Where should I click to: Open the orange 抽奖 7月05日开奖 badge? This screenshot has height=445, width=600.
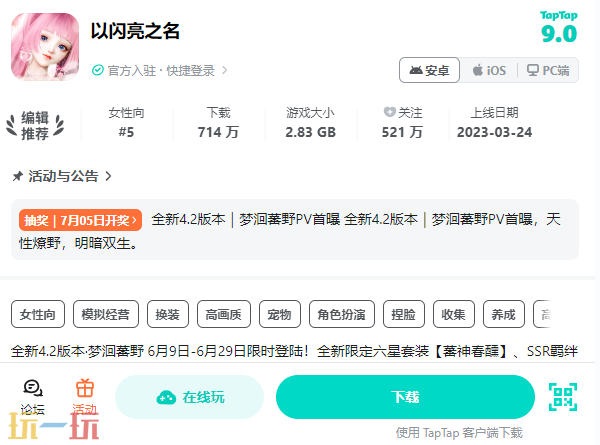pyautogui.click(x=80, y=220)
